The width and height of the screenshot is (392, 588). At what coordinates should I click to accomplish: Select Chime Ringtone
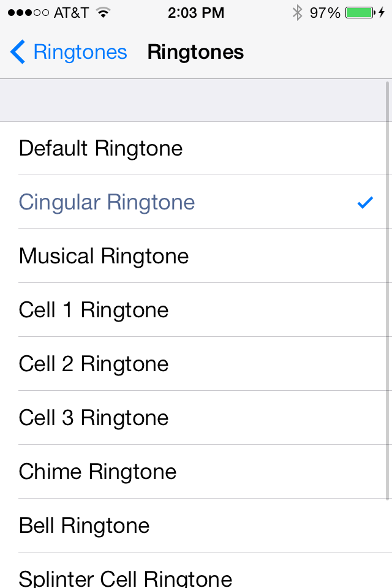click(x=196, y=472)
